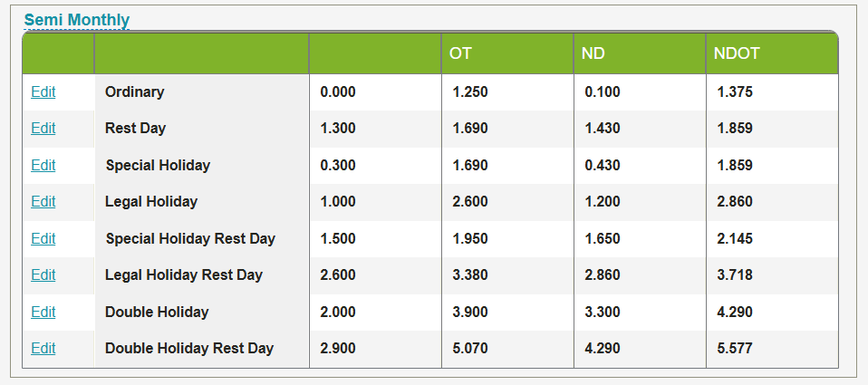Edit the Double Holiday row
Screen dimensions: 868x385
pos(43,312)
